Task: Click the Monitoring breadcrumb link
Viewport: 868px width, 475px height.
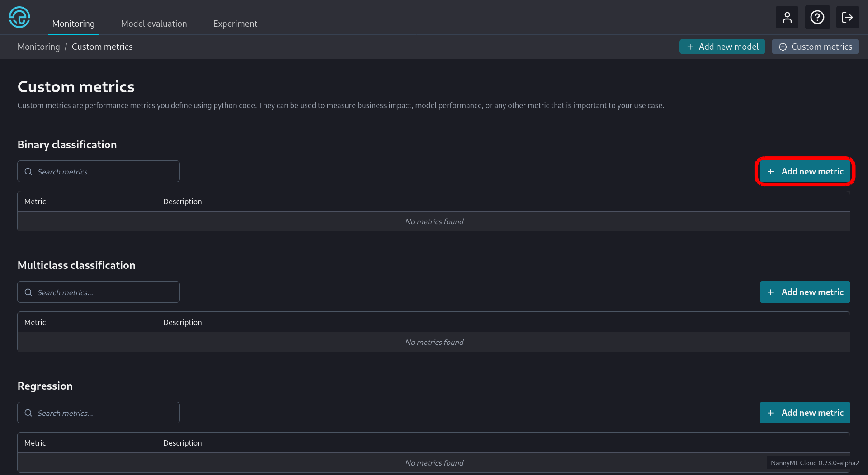Action: [38, 47]
